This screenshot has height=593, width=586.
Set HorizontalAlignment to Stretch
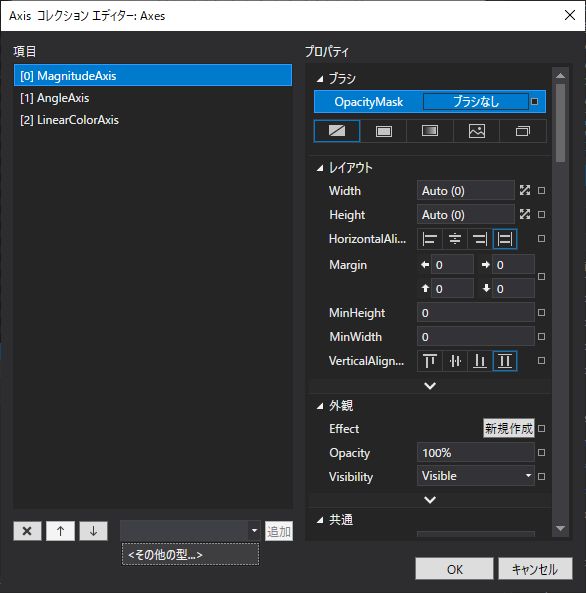(505, 239)
